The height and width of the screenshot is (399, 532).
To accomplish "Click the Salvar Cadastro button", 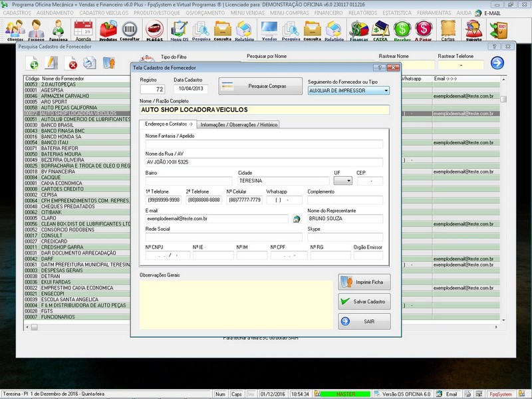I will 364,302.
